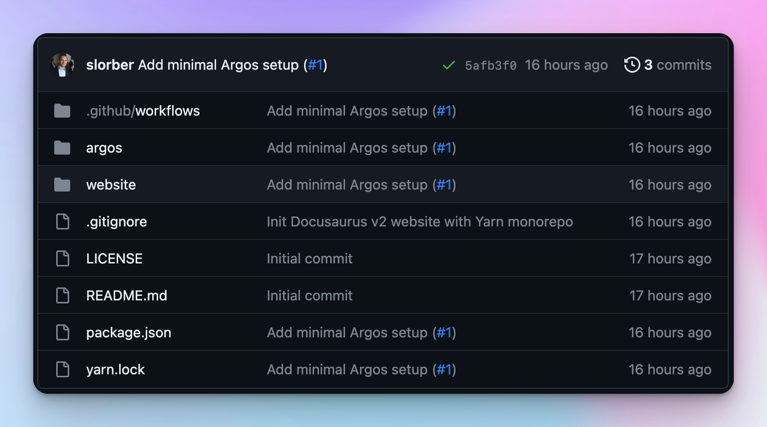Click the package.json file icon
The width and height of the screenshot is (767, 427).
(62, 333)
